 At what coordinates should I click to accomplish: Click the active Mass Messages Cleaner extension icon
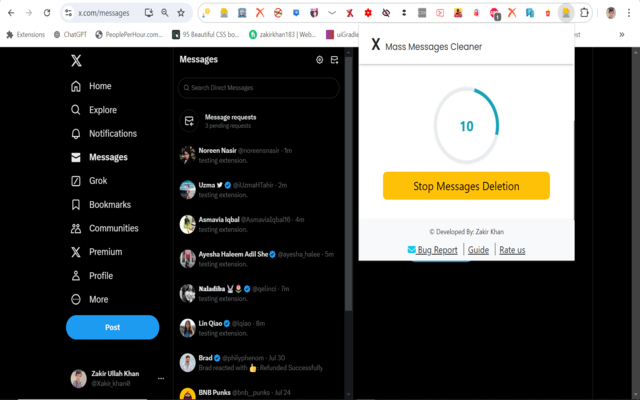(x=566, y=13)
